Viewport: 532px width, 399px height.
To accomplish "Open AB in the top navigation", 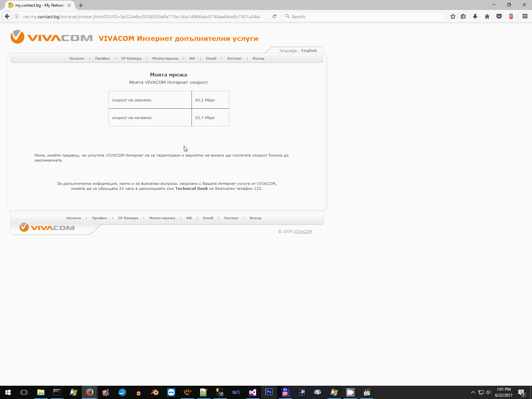I will 192,59.
